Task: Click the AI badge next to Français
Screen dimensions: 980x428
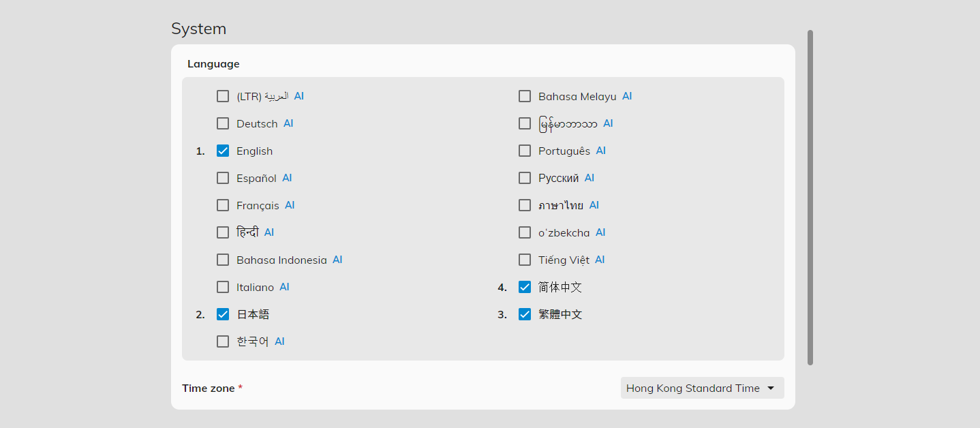Action: (x=290, y=205)
